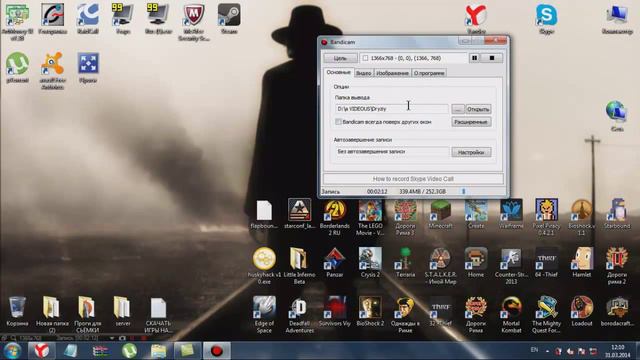This screenshot has width=640, height=360.
Task: Open The Mighty Quest For... shortcut
Action: tap(547, 314)
